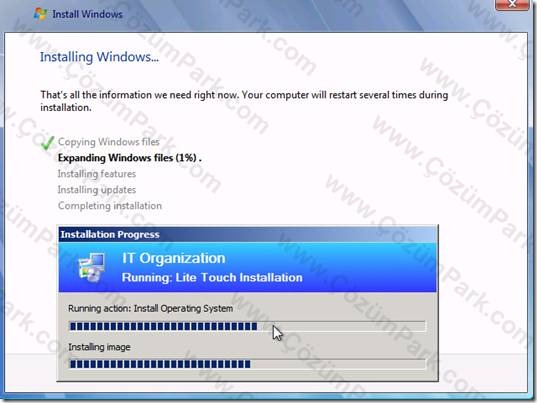The height and width of the screenshot is (403, 537).
Task: Click the green checkmark beside Copying Windows files
Action: pos(48,143)
